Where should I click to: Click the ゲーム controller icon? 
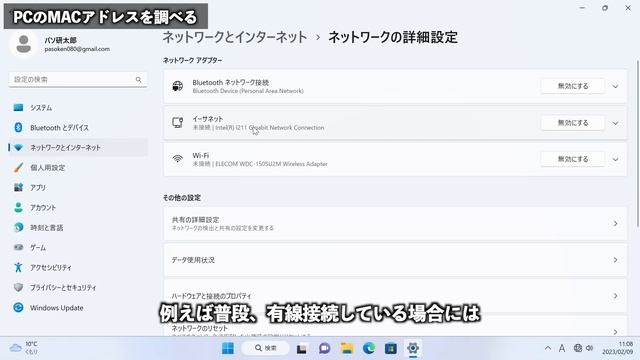click(18, 247)
